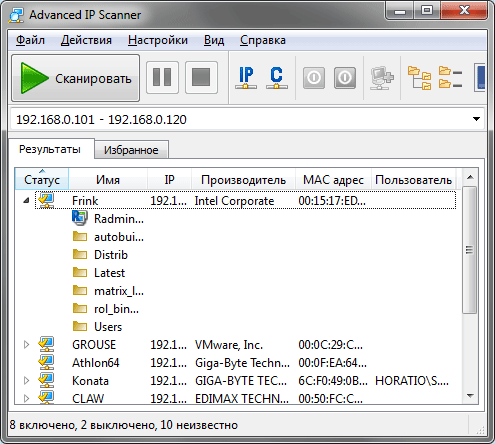This screenshot has height=444, width=495.
Task: Click the Konata computer status icon
Action: tap(46, 380)
